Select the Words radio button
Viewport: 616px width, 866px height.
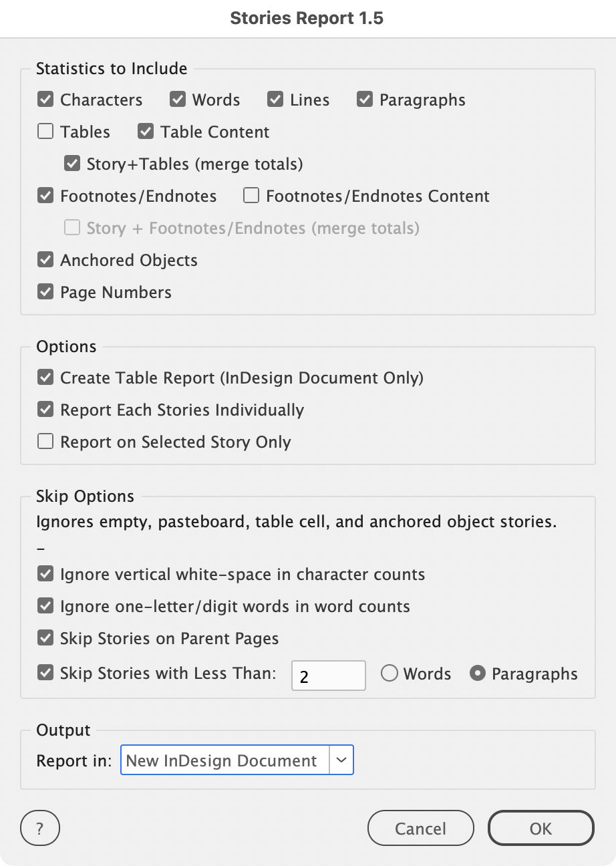tap(390, 674)
